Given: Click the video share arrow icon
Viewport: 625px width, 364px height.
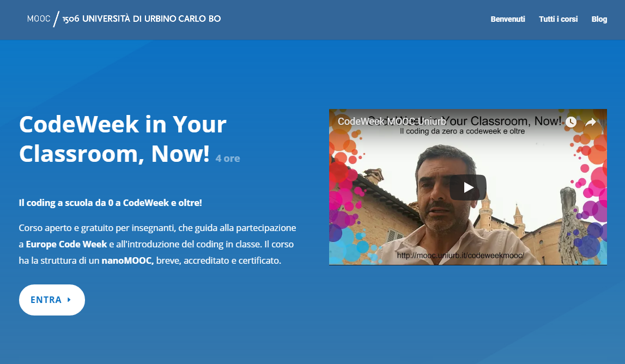Looking at the screenshot, I should point(591,122).
